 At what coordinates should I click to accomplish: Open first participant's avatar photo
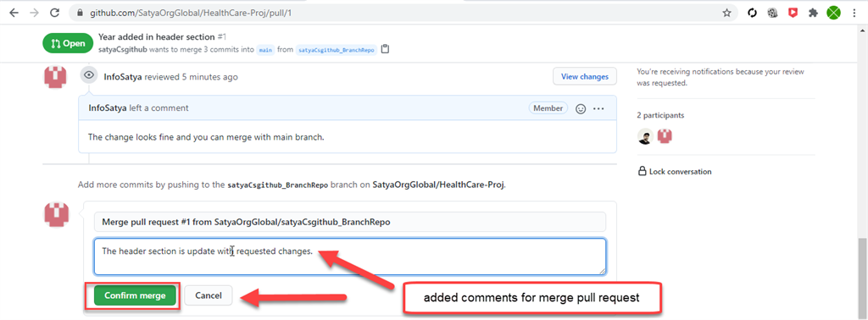tap(645, 136)
